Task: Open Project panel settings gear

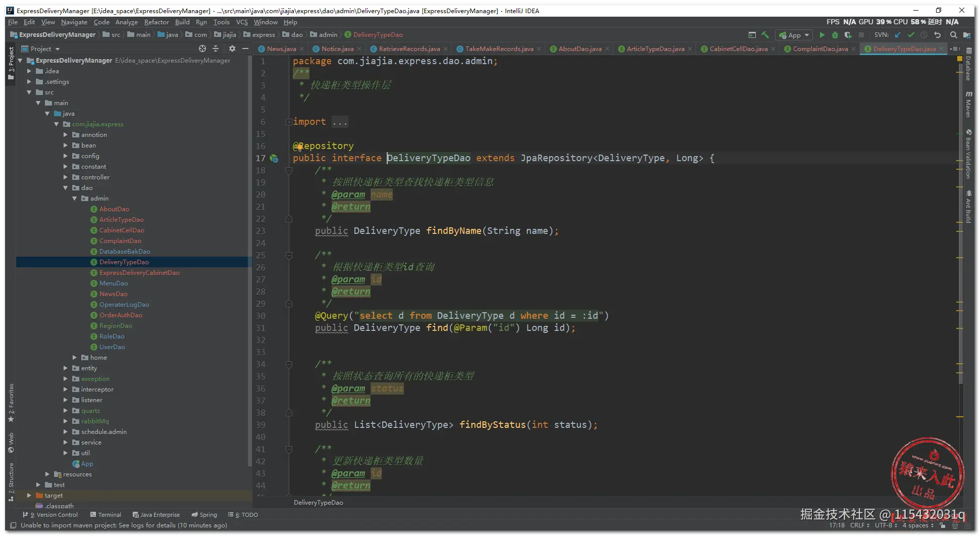Action: [232, 48]
